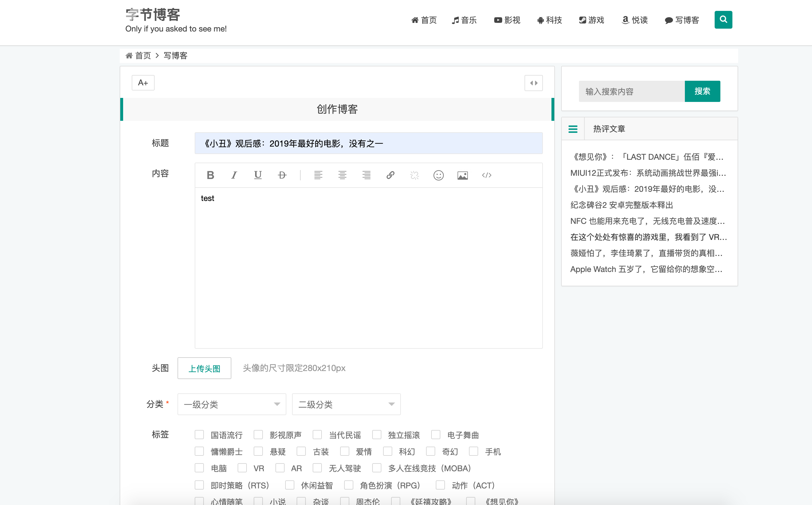Toggle sidebar with the double-arrow icon

[534, 83]
